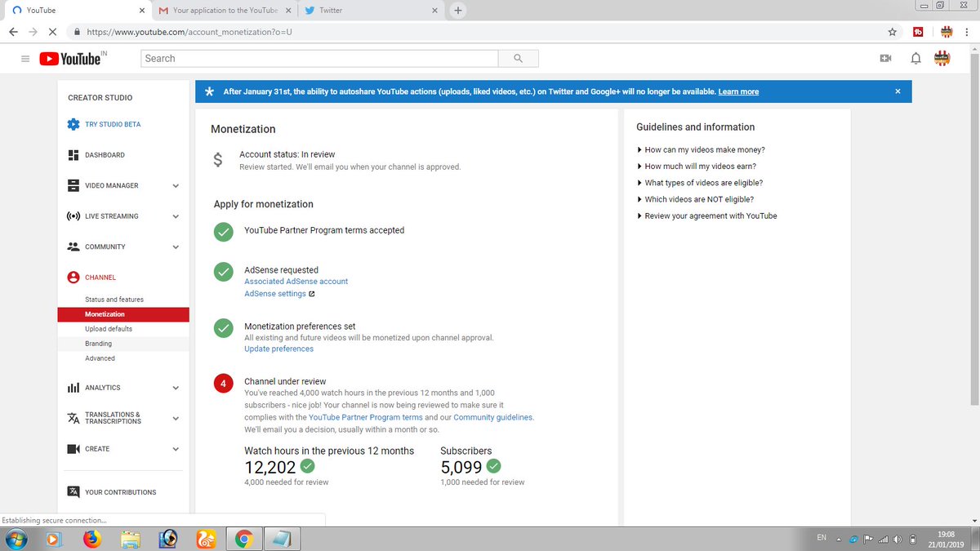
Task: Open Branding settings
Action: [99, 344]
